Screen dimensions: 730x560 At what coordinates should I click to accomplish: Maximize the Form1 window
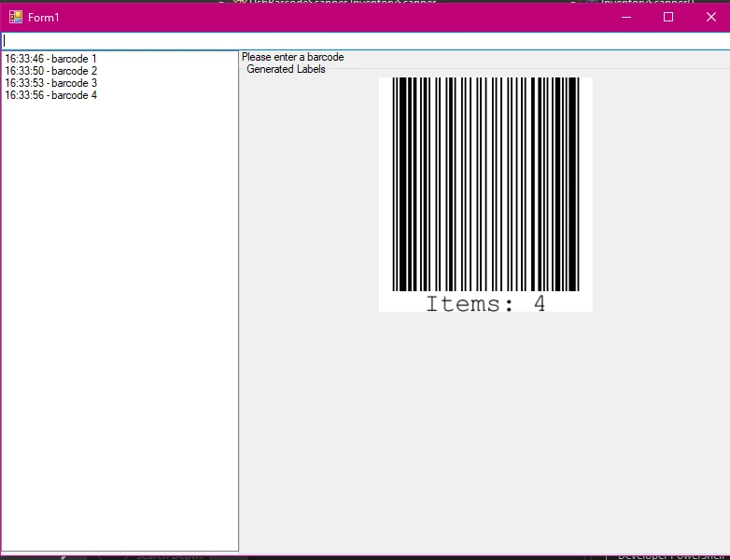[x=668, y=17]
